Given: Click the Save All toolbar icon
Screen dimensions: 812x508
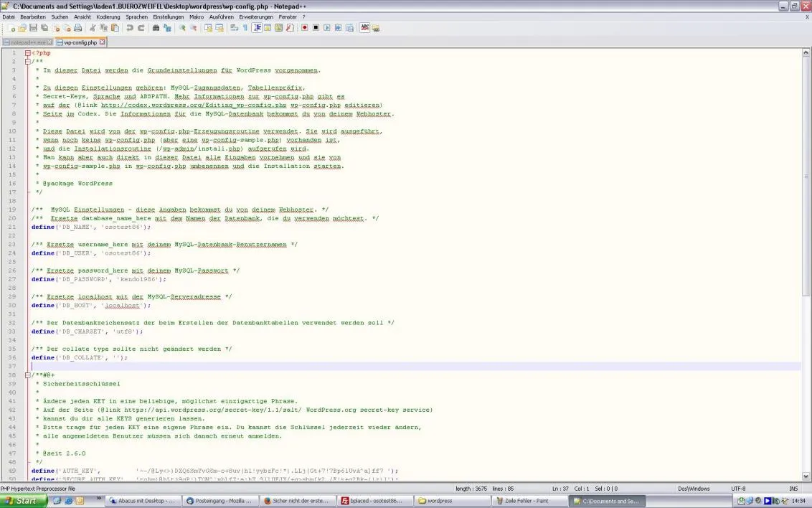Looking at the screenshot, I should [44, 27].
